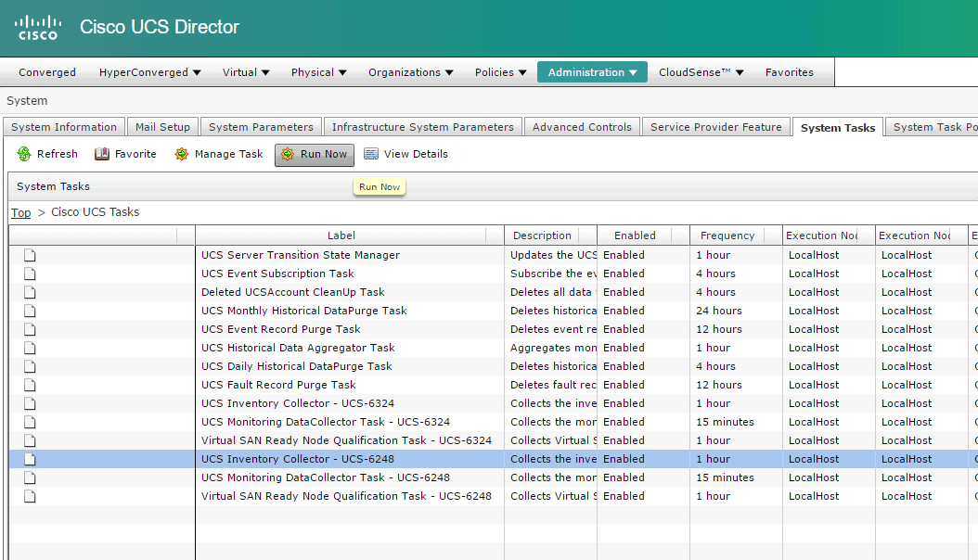Select UCS Monitoring DataCollector Task - UCS-6324 label
Viewport: 978px width, 560px height.
326,422
